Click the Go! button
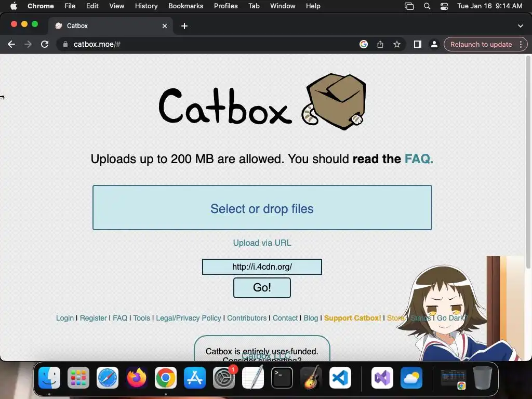This screenshot has height=399, width=532. point(262,288)
